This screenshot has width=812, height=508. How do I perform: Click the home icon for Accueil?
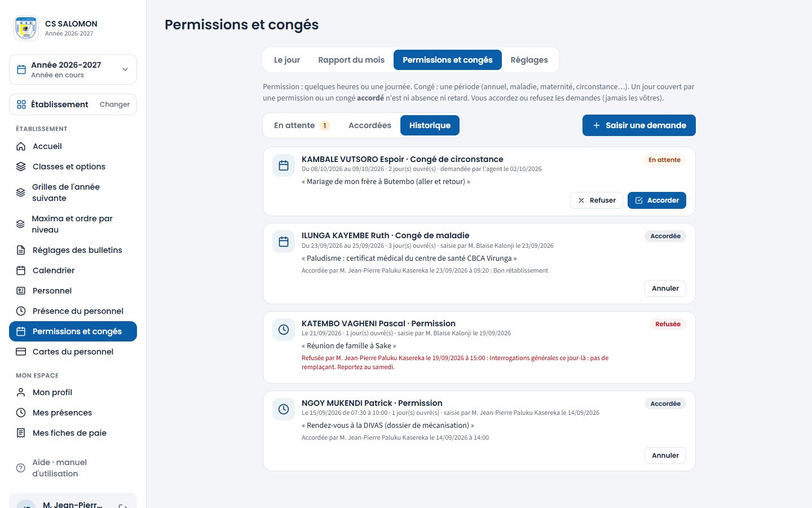[x=21, y=146]
